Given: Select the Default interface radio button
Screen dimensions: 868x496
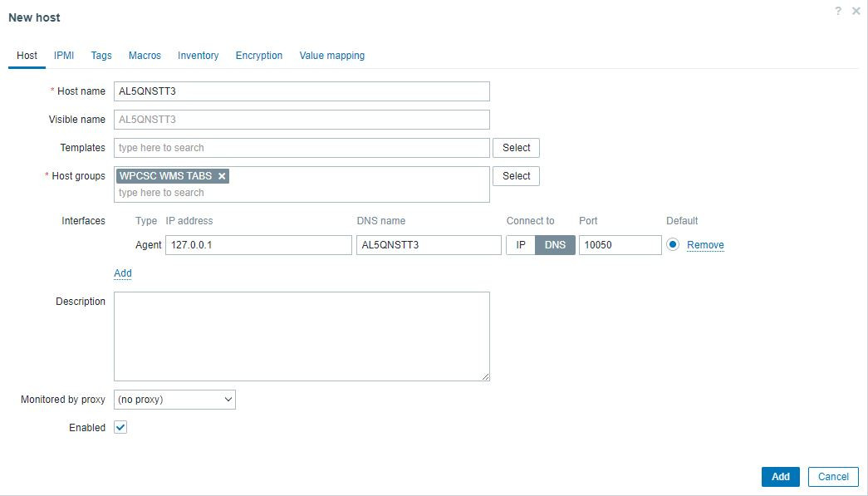Looking at the screenshot, I should pos(673,245).
